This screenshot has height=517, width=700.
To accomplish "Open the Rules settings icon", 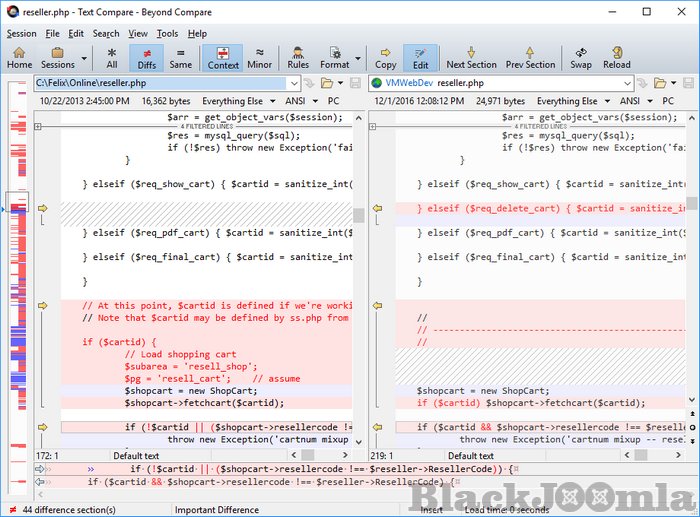I will 298,57.
